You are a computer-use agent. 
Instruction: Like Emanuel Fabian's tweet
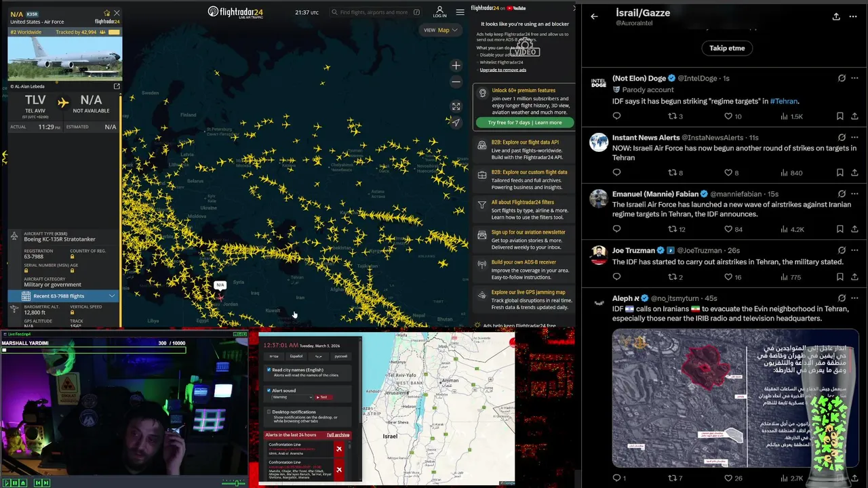(728, 229)
